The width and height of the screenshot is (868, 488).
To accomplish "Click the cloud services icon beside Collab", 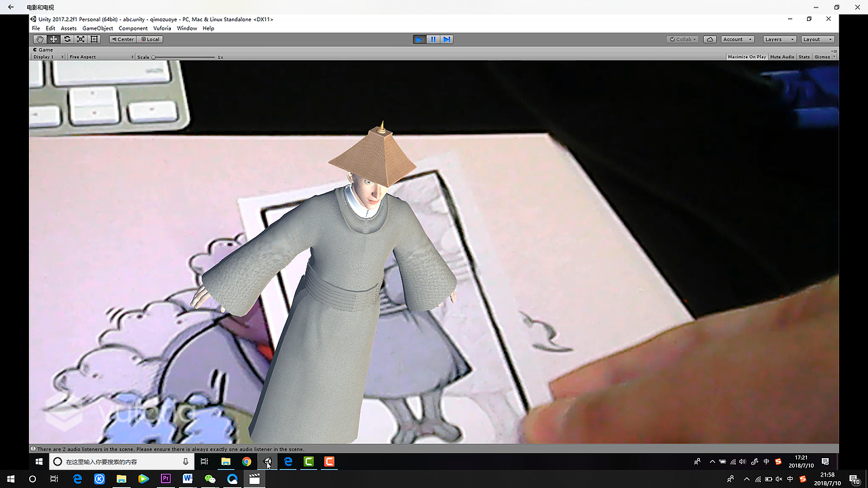I will click(710, 39).
